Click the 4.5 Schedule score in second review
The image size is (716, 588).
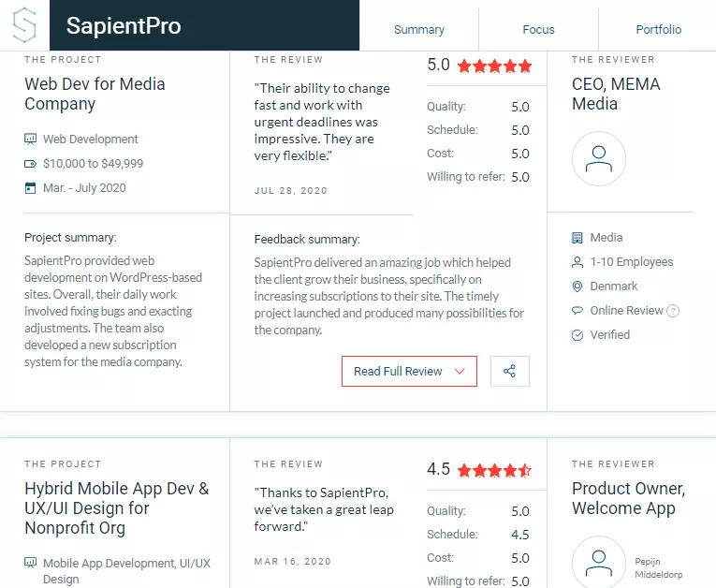[x=520, y=535]
